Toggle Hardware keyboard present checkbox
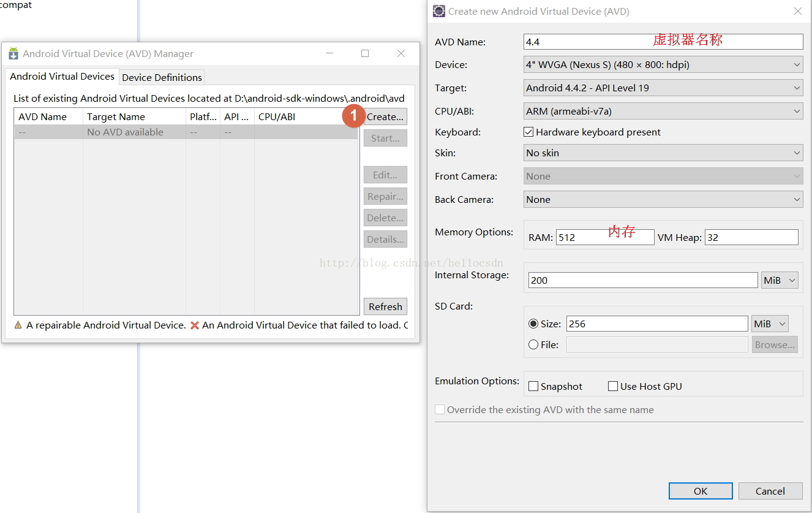The image size is (812, 513). click(x=529, y=132)
